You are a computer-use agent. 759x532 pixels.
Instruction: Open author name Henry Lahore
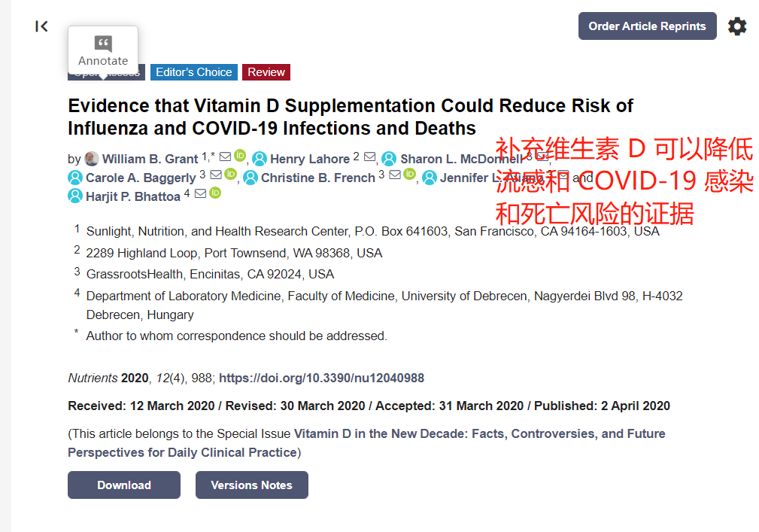(x=309, y=159)
